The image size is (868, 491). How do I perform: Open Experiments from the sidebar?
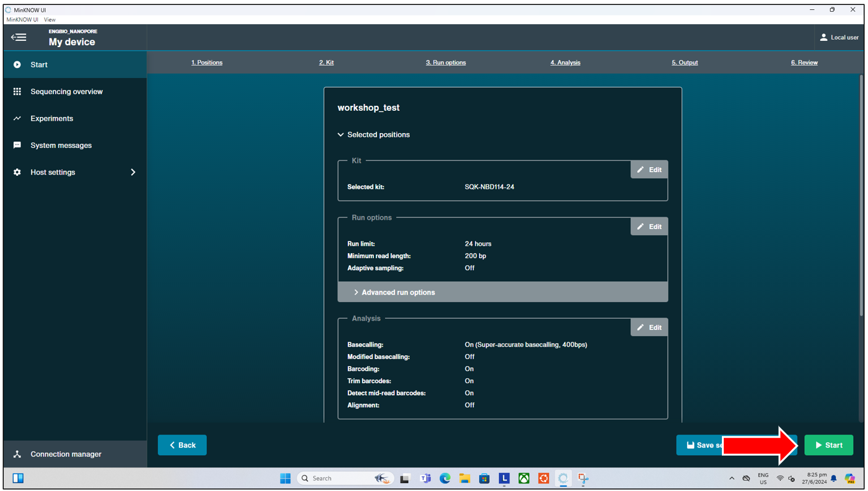click(75, 118)
